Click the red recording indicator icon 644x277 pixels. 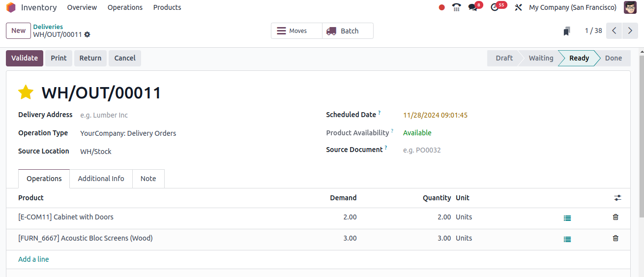click(441, 7)
